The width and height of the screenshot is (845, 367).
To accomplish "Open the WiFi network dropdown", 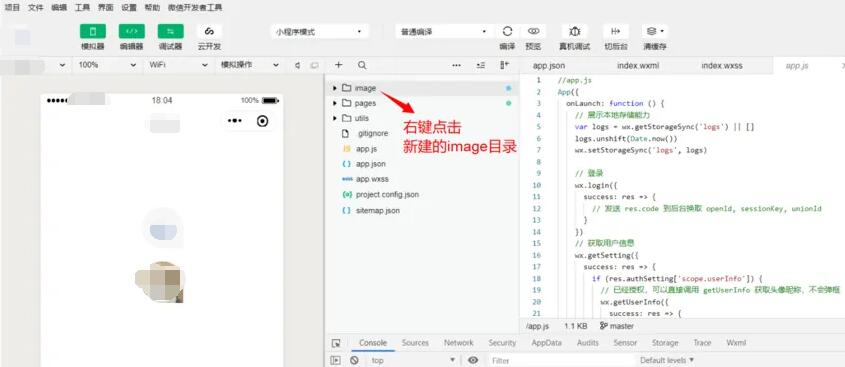I will [178, 65].
